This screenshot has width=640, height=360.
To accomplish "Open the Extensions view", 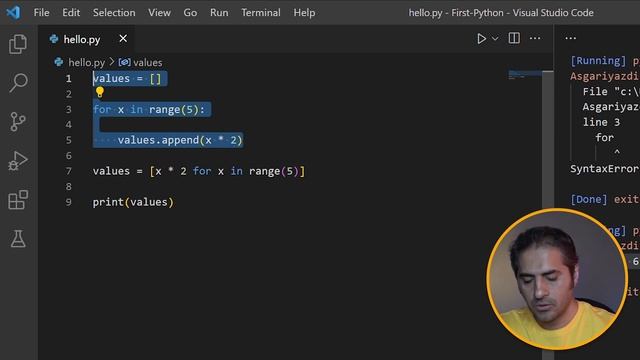I will click(x=18, y=200).
